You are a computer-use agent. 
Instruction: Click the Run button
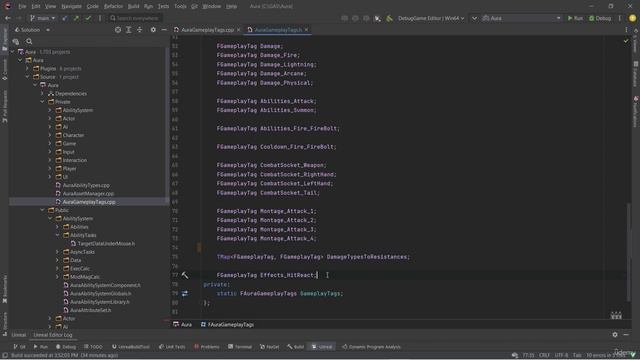click(x=575, y=18)
